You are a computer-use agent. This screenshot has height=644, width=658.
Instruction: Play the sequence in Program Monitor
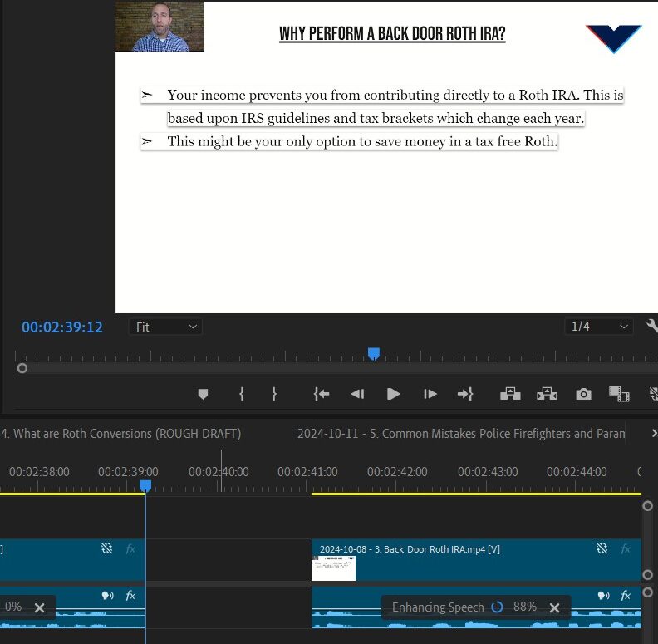[x=393, y=394]
